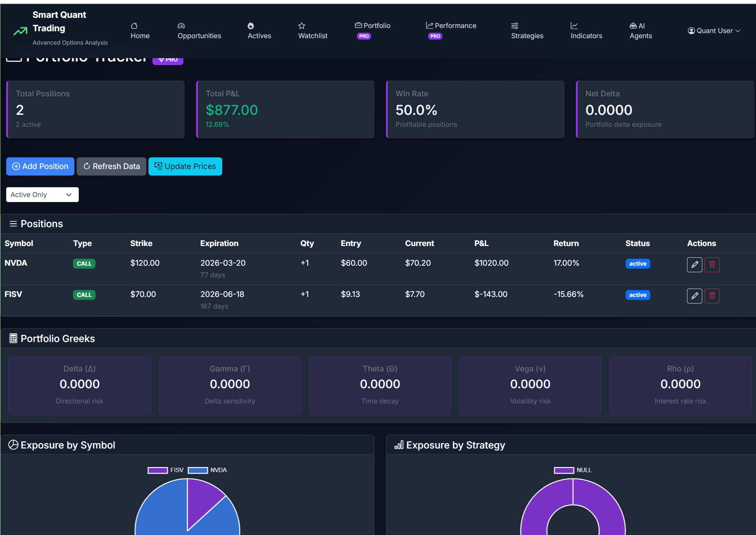Viewport: 756px width, 535px height.
Task: Click the Add Position button
Action: pos(40,166)
